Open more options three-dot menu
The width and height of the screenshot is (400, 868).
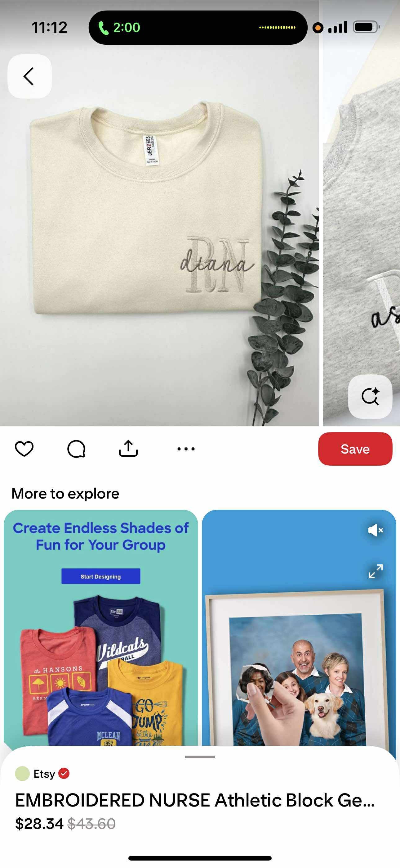click(186, 449)
